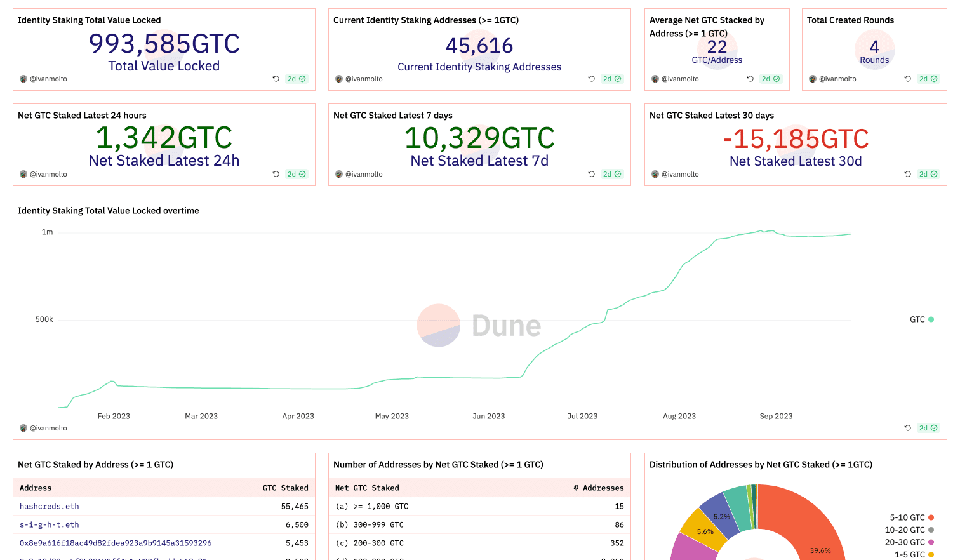This screenshot has height=560, width=960.
Task: Select the "(a) >= 1,000 GTC" row label
Action: click(x=372, y=506)
